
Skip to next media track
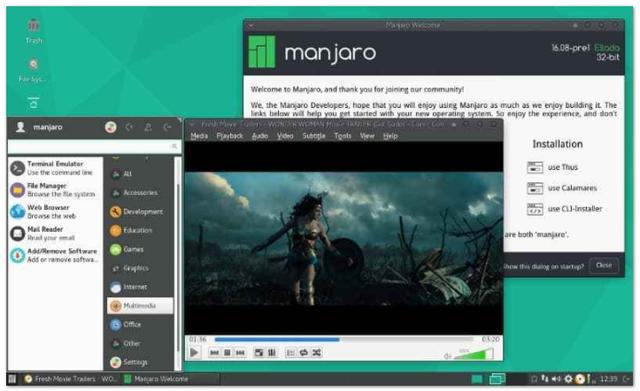point(240,353)
